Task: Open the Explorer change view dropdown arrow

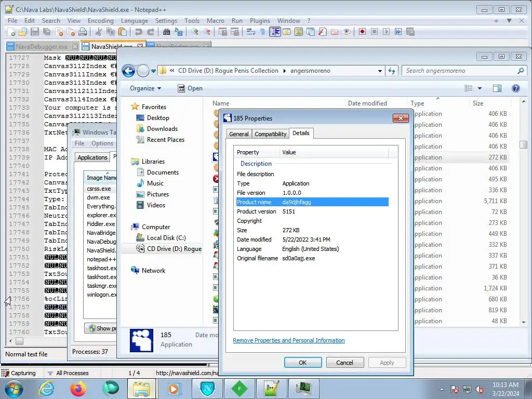Action: coord(480,88)
